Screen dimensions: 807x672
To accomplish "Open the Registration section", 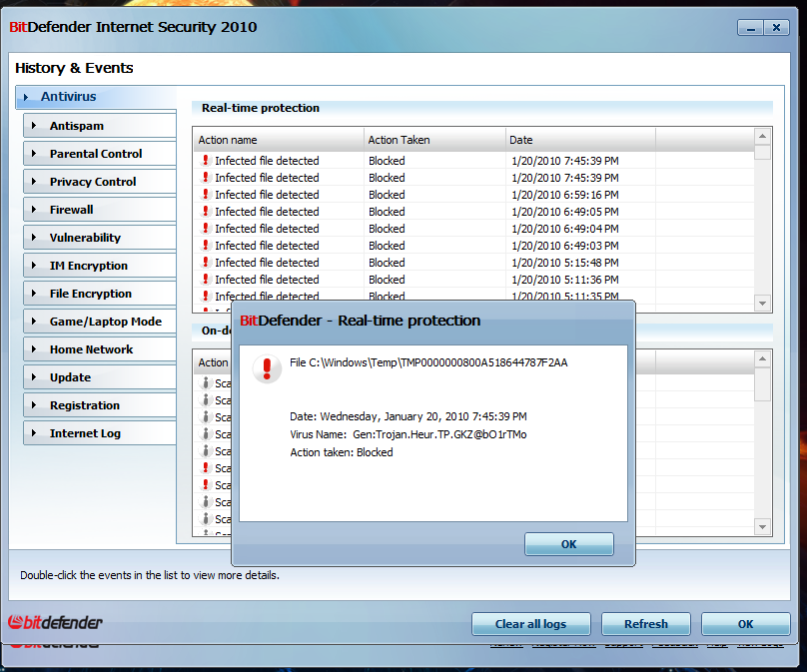I will 100,405.
